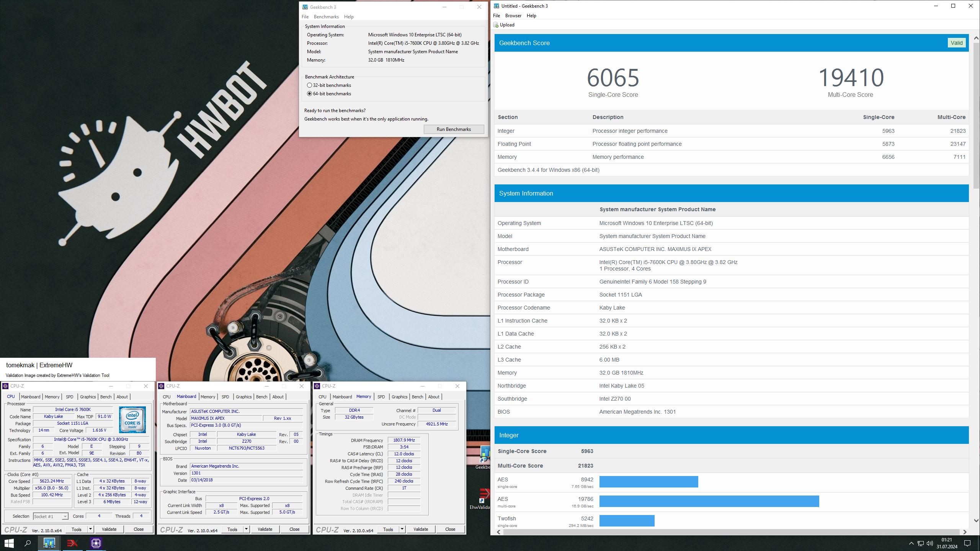The image size is (980, 551).
Task: Click the Untitled - Geekbench 3 window title icon
Action: pos(497,6)
